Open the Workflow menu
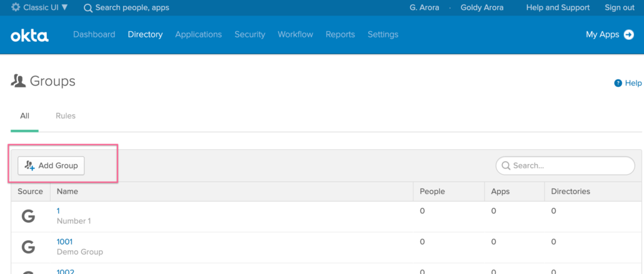644x274 pixels. [x=295, y=34]
